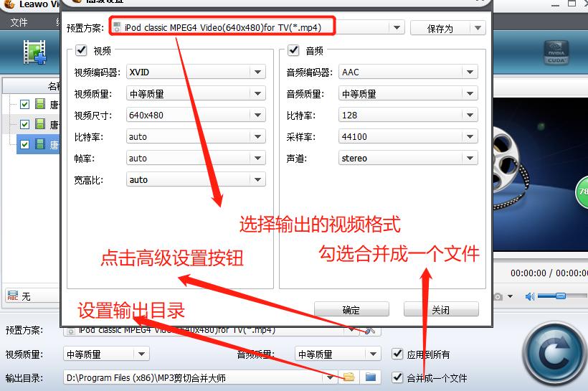Open the 视频编码器 XVID dropdown
The image size is (588, 391).
[x=257, y=72]
